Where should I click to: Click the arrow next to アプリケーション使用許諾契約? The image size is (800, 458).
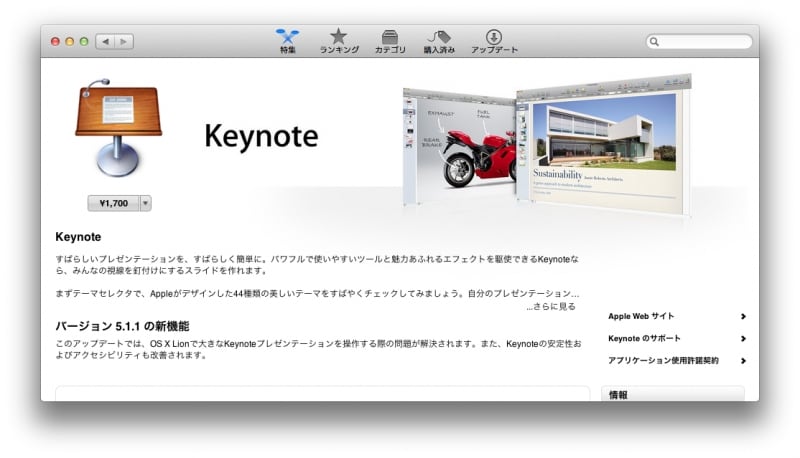[x=743, y=361]
